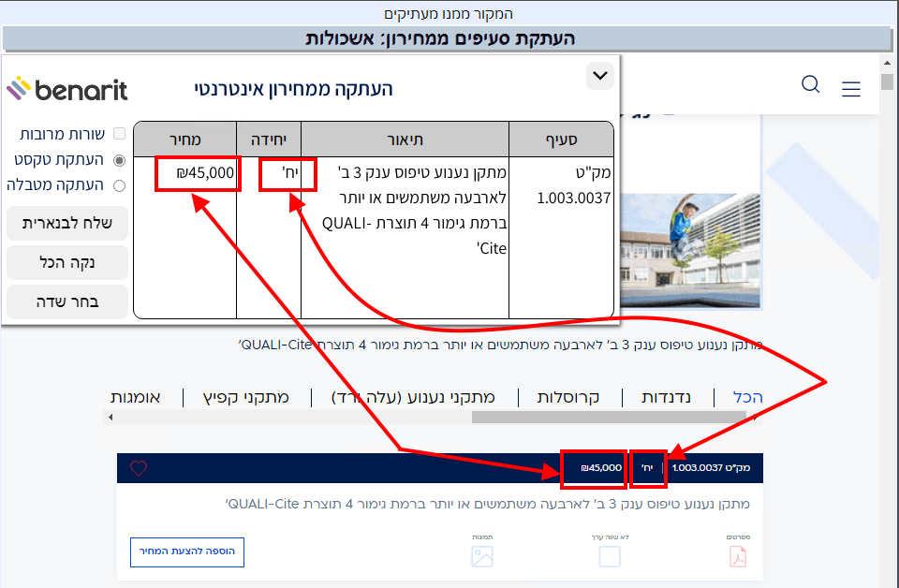Image resolution: width=899 pixels, height=588 pixels.
Task: Collapse the copy panel with chevron
Action: 599,76
